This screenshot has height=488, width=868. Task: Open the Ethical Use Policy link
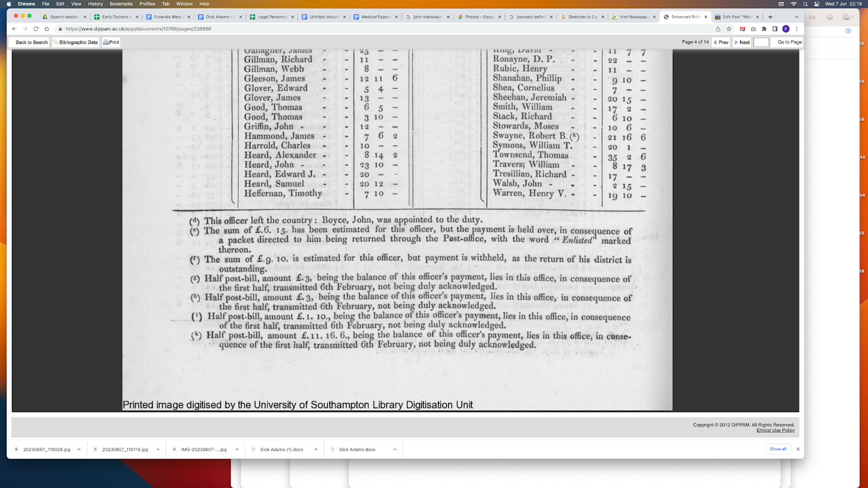775,431
